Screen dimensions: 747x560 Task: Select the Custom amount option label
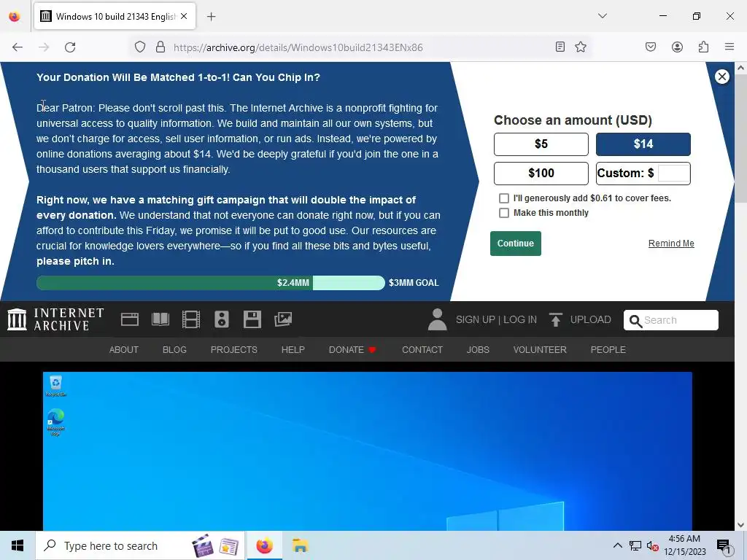[x=625, y=174]
